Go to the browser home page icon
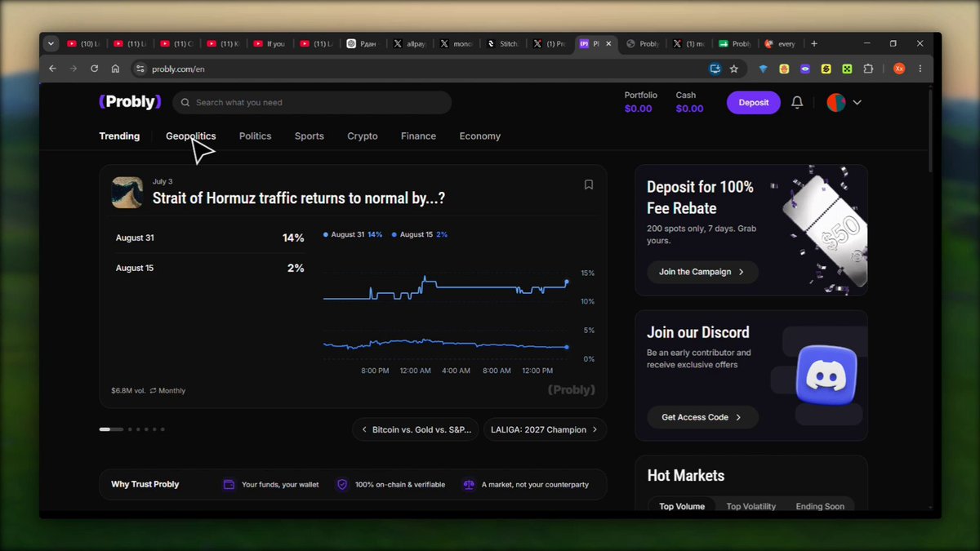Image resolution: width=980 pixels, height=551 pixels. [x=115, y=69]
